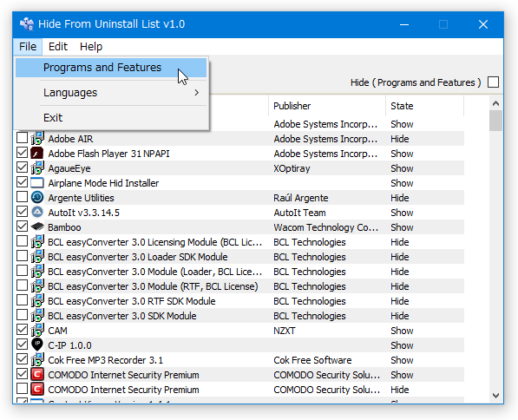Screen dimensions: 518x420
Task: Click the Airplane Mode Hid Installer icon
Action: [37, 183]
